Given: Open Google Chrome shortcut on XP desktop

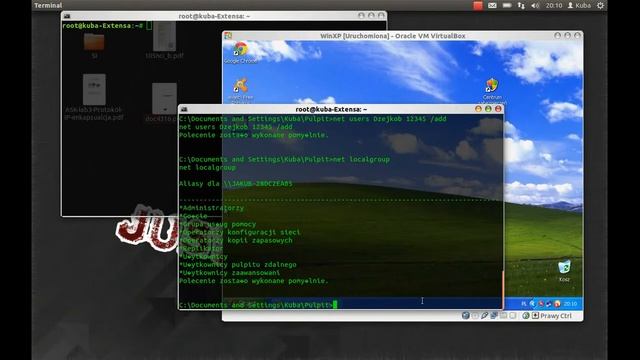Looking at the screenshot, I should point(240,52).
